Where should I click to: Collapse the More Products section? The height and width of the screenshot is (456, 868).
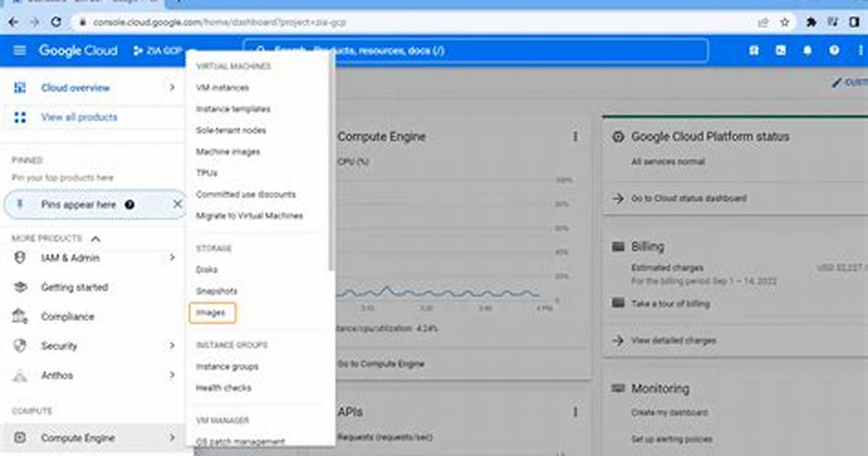96,239
